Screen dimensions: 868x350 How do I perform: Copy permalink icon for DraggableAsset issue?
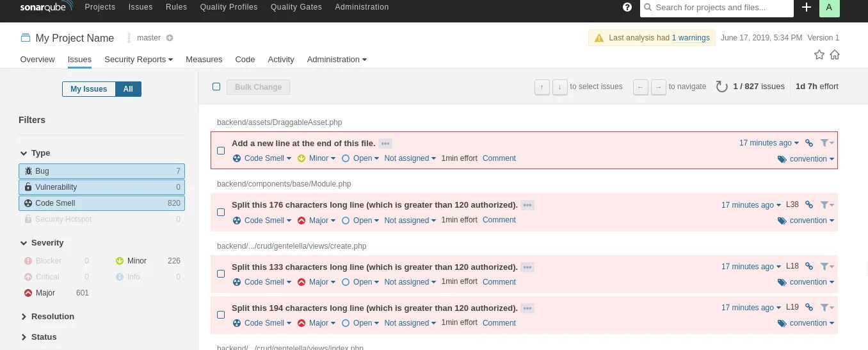[x=809, y=143]
